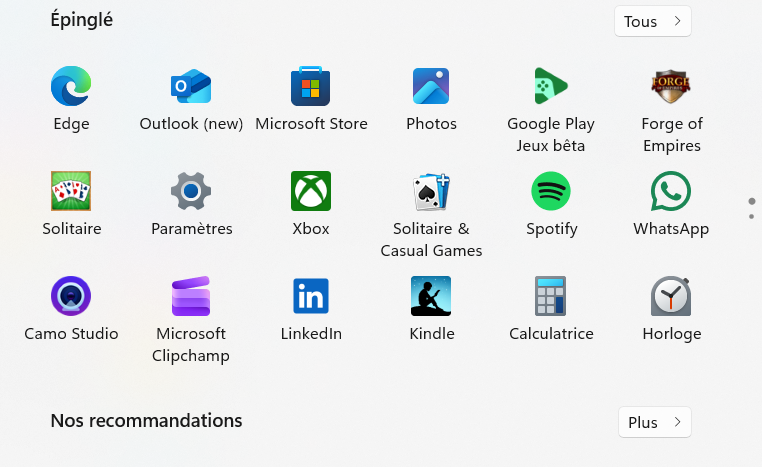
Task: Open the WhatsApp icon
Action: click(x=671, y=191)
